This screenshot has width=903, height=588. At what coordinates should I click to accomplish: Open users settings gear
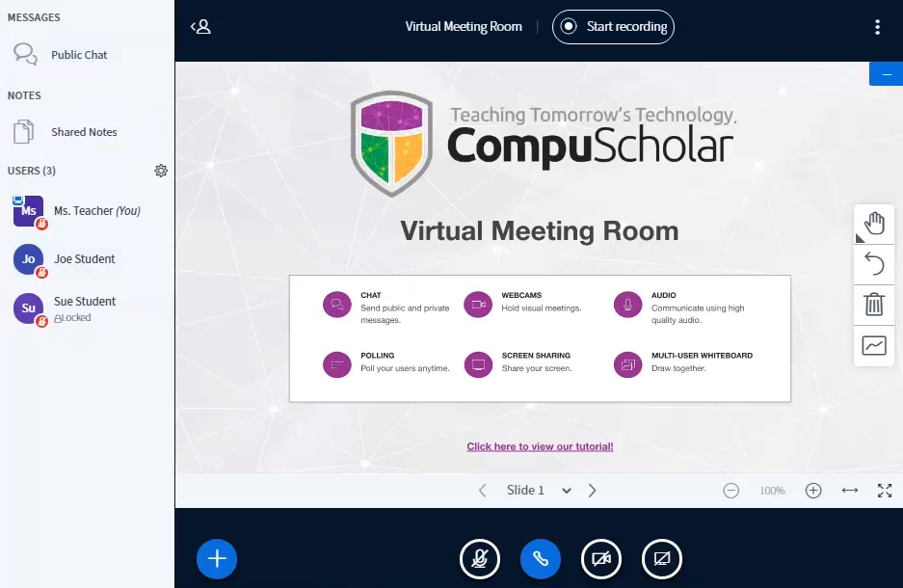[x=161, y=171]
